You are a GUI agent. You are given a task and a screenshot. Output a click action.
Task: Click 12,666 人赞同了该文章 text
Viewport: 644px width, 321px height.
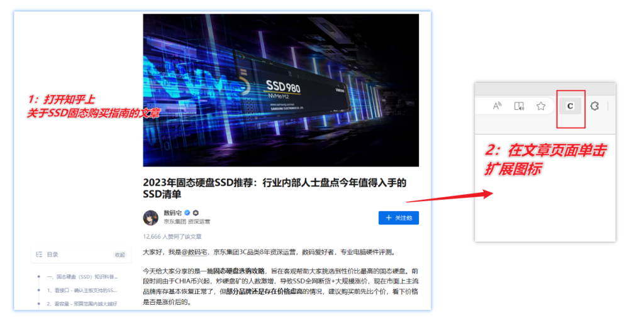[172, 237]
